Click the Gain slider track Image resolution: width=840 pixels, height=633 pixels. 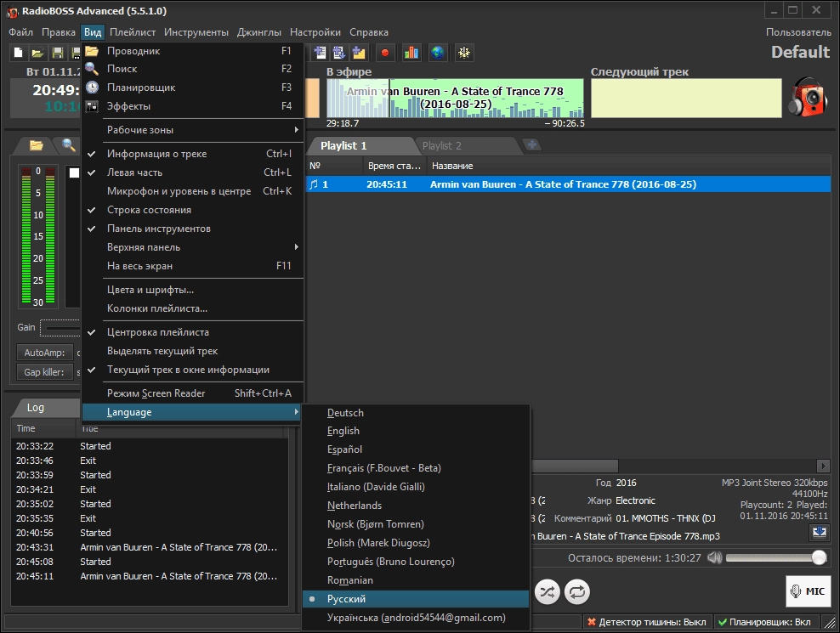coord(61,328)
